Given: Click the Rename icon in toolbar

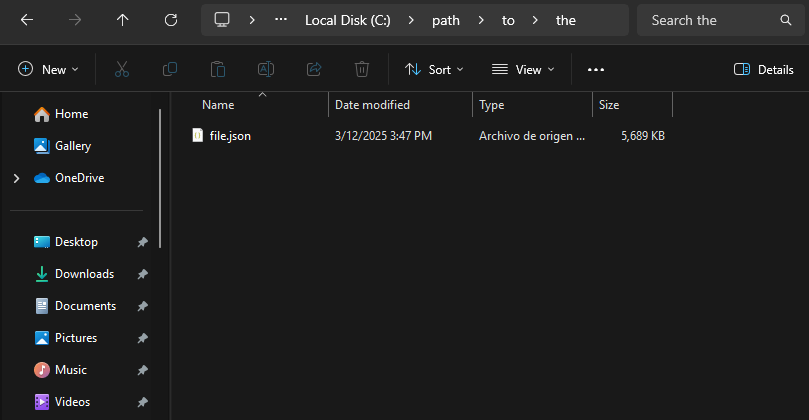Looking at the screenshot, I should 266,69.
